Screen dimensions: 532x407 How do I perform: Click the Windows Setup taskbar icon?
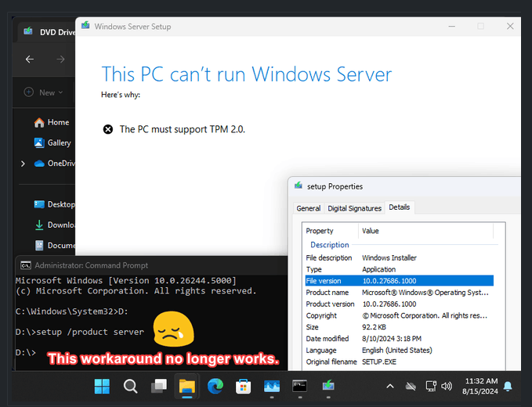[x=328, y=386]
